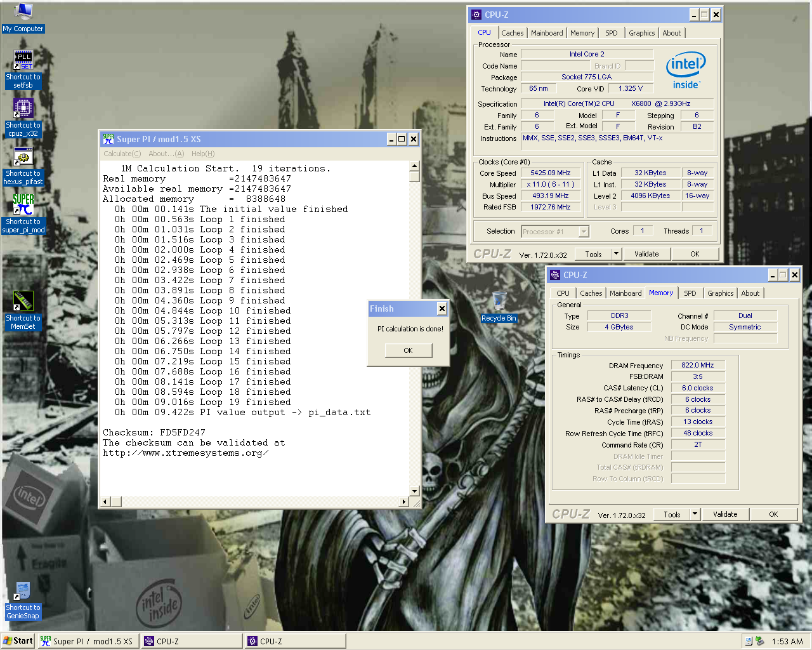Open Help menu in Super PI
Viewport: 812px width, 650px height.
click(x=203, y=154)
